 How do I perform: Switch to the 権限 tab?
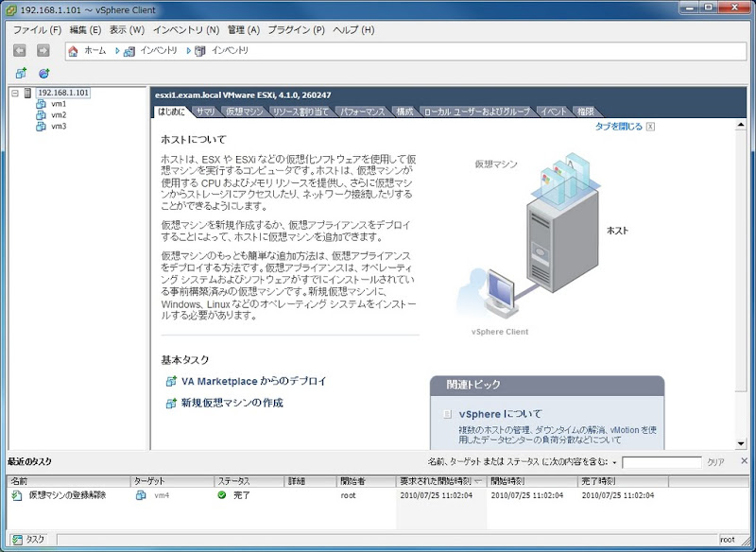click(x=586, y=112)
